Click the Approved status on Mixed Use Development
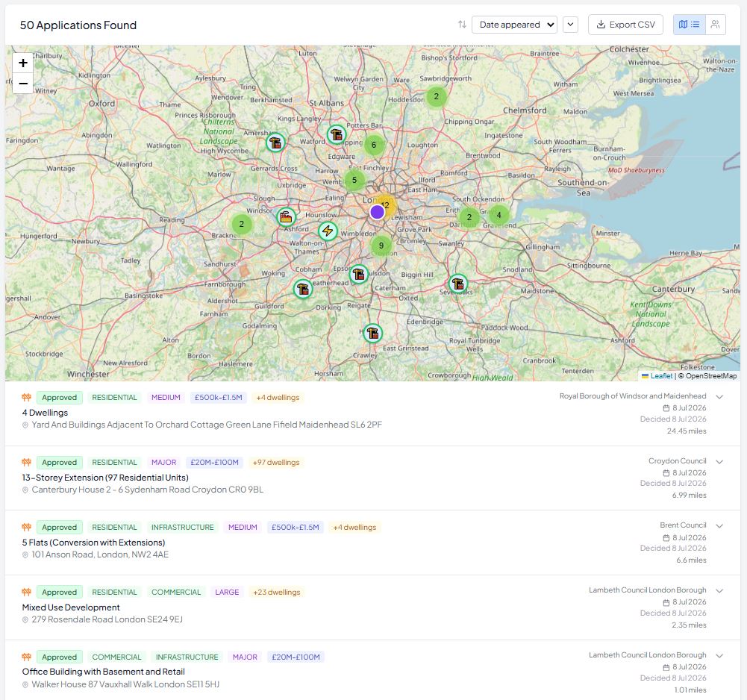Image resolution: width=747 pixels, height=700 pixels. pos(59,592)
